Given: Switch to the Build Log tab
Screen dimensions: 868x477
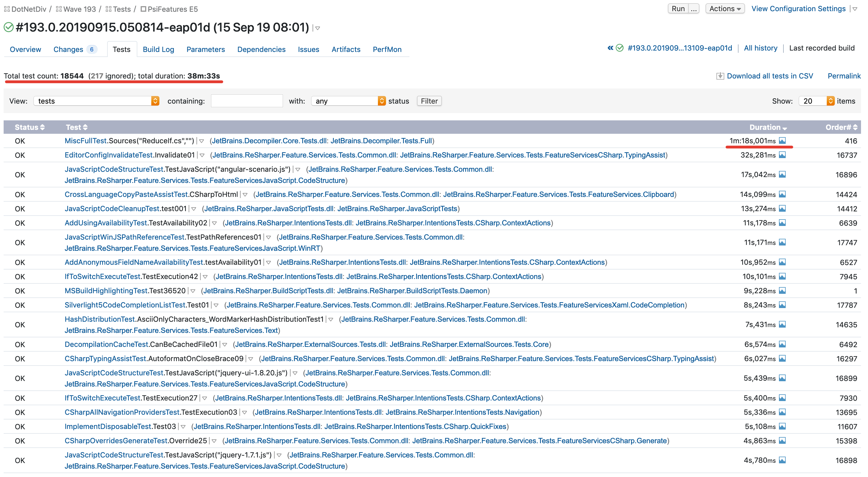Looking at the screenshot, I should pyautogui.click(x=158, y=49).
